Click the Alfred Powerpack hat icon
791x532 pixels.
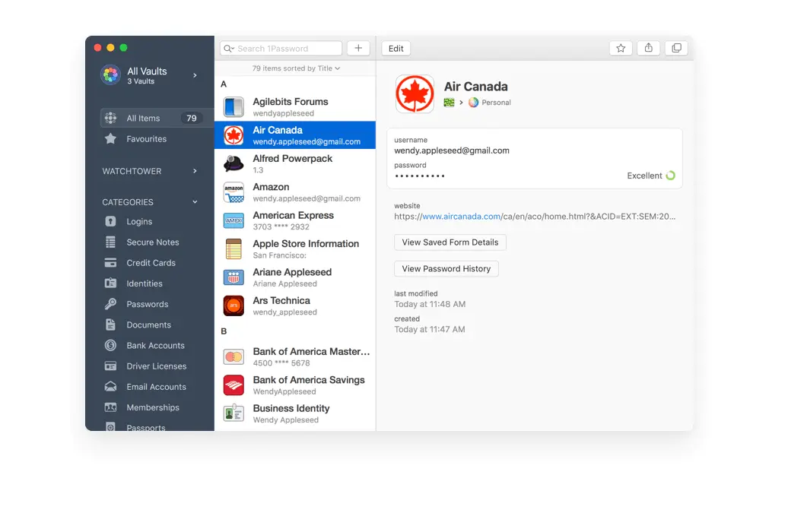[x=233, y=163]
